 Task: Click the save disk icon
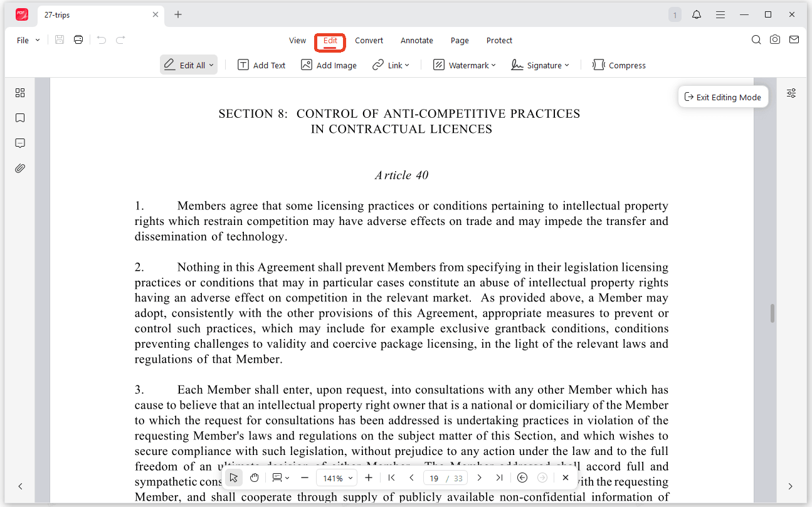pos(60,40)
